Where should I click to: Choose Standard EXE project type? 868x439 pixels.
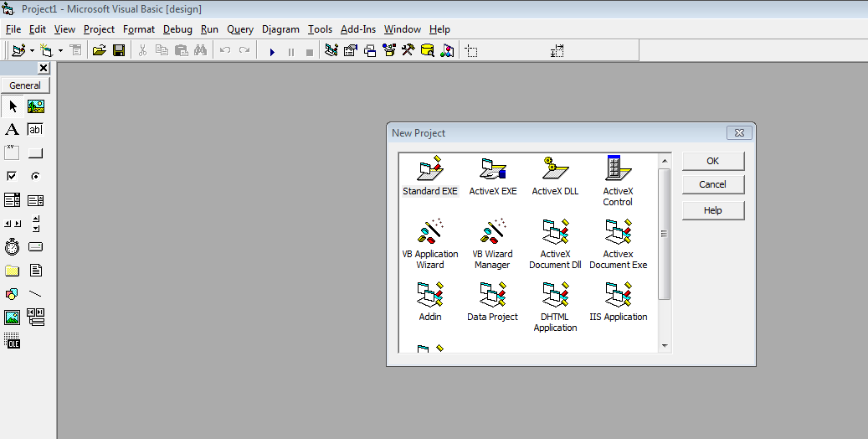click(430, 176)
